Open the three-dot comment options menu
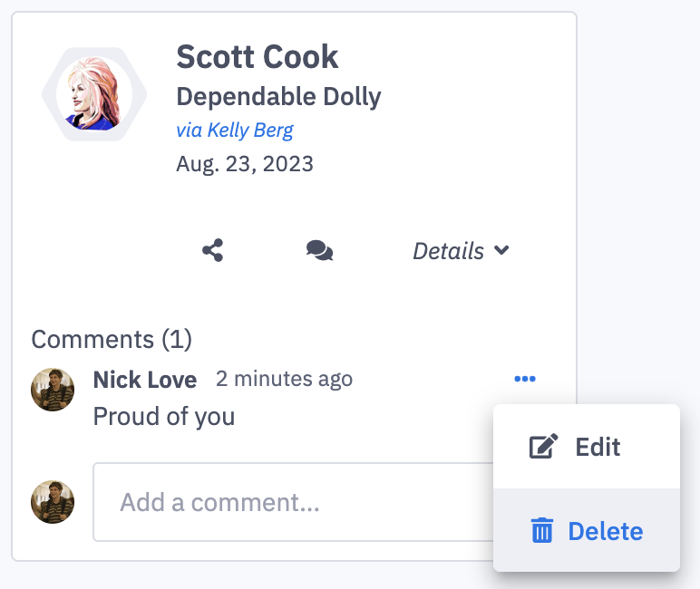700x589 pixels. 525,379
